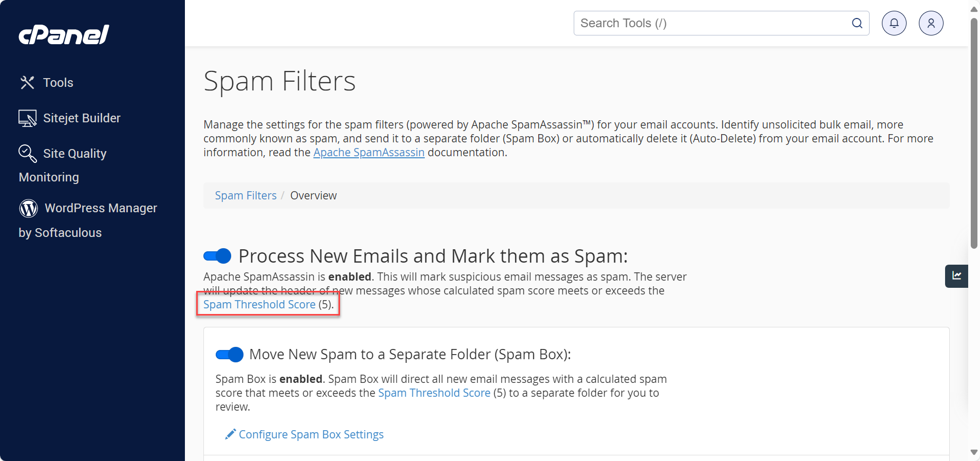The image size is (980, 461).
Task: Click in the Search Tools field
Action: pyautogui.click(x=709, y=23)
